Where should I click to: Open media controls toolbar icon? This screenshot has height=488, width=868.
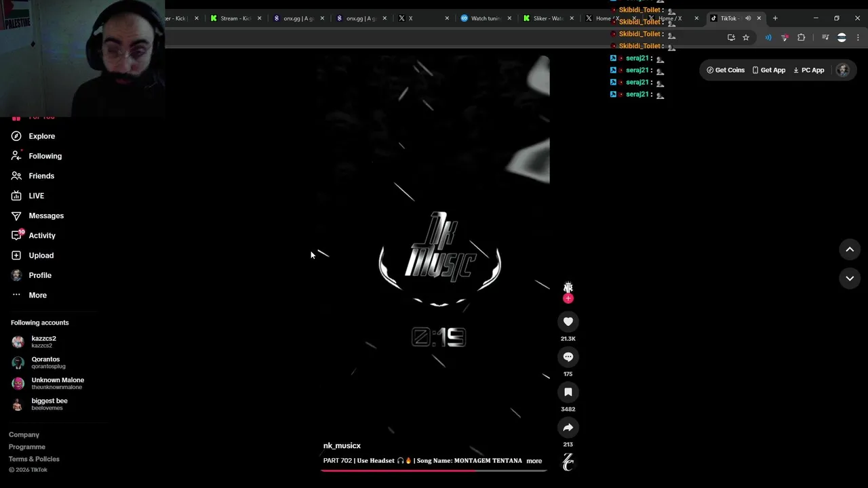point(825,37)
